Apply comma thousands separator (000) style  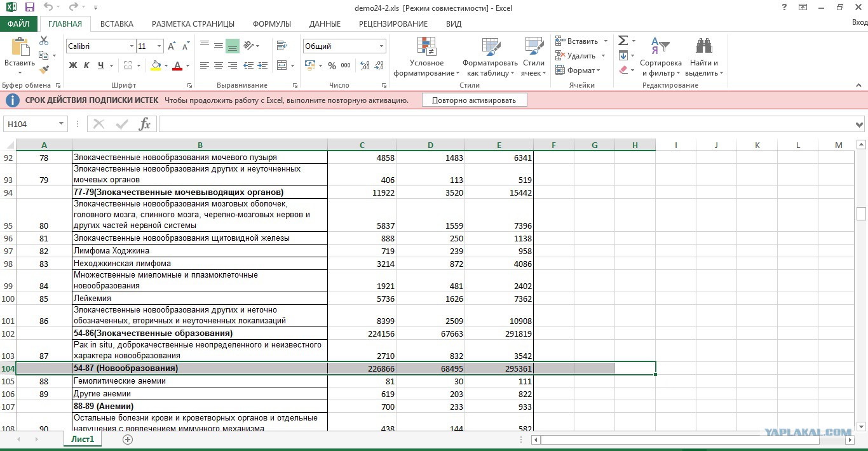pos(346,65)
